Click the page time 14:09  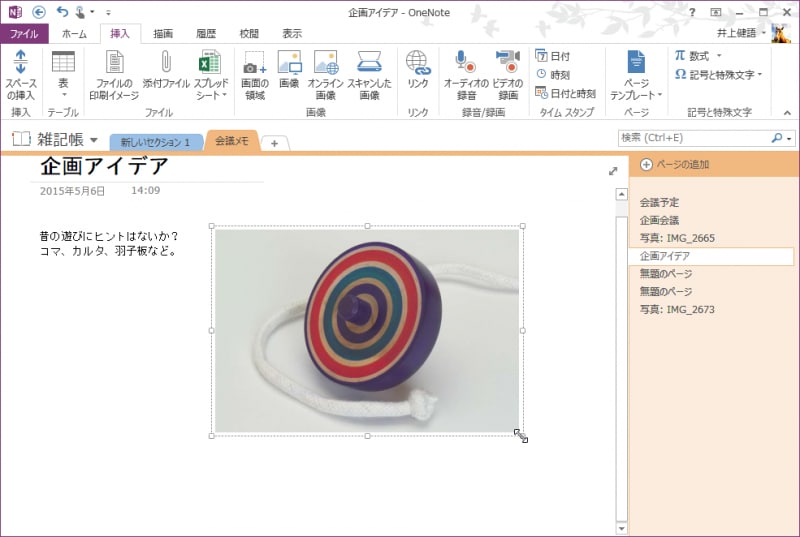point(145,190)
